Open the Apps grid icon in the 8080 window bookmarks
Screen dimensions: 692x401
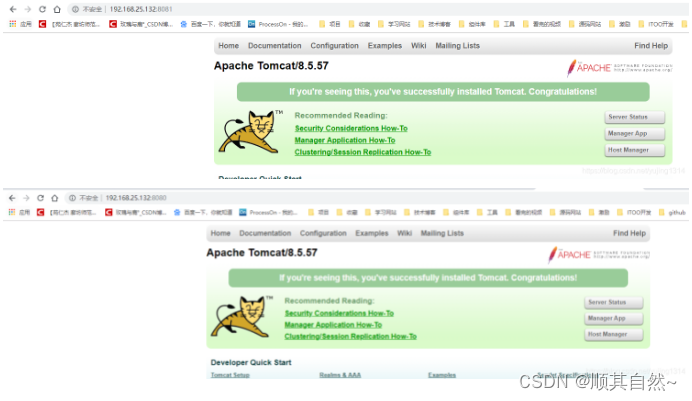pos(12,212)
